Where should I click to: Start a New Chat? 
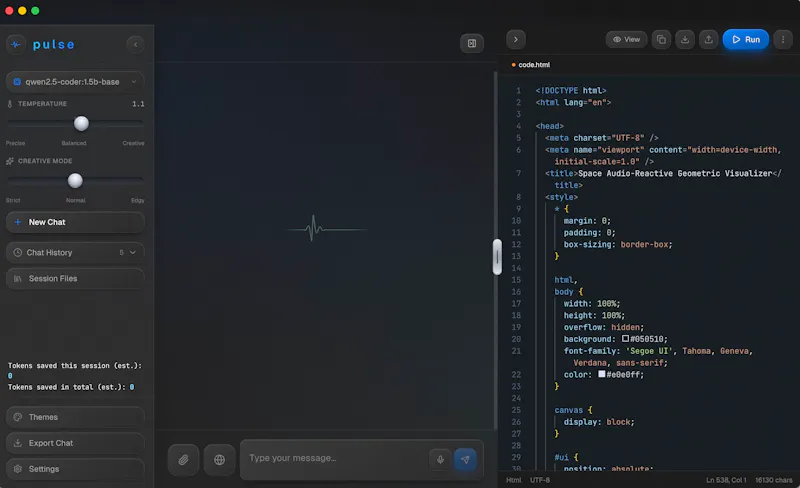point(75,222)
